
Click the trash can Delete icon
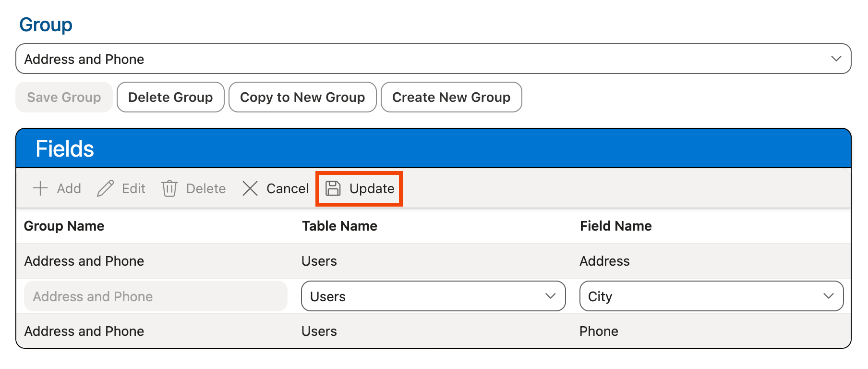pos(169,188)
